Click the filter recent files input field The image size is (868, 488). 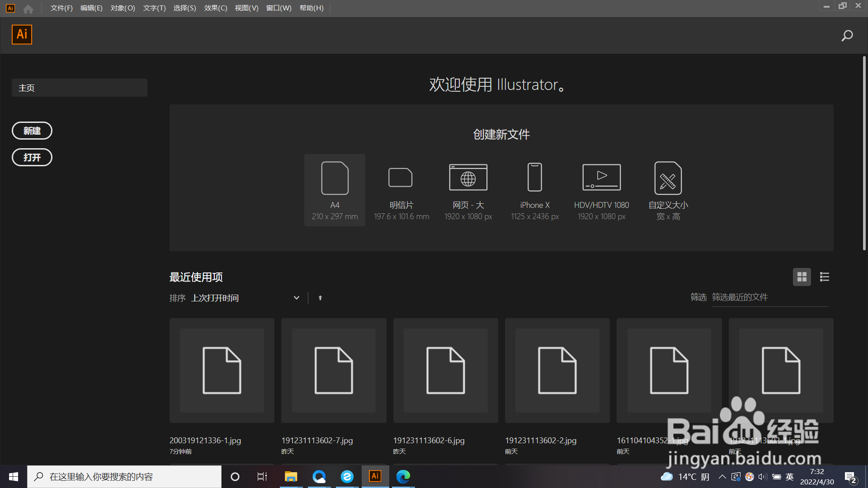click(x=769, y=297)
